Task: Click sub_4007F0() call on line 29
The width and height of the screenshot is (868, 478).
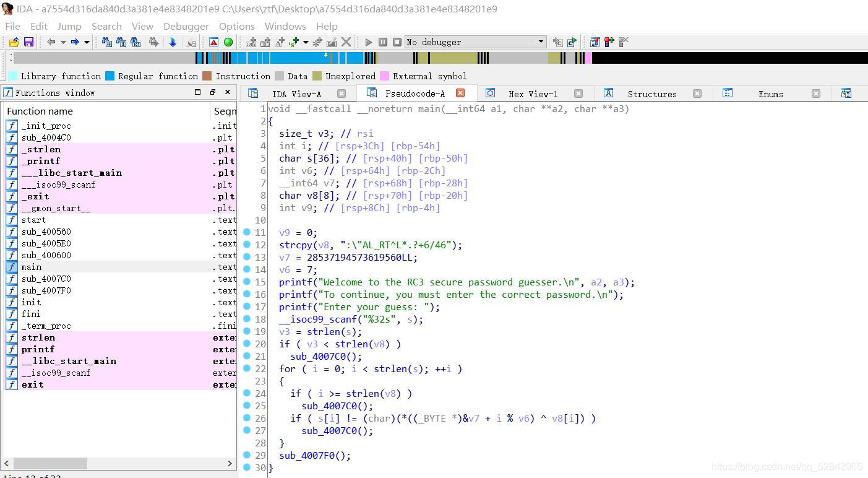Action: tap(315, 455)
